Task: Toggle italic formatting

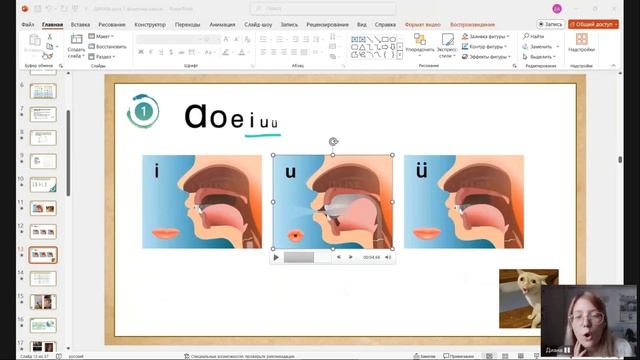Action: pyautogui.click(x=151, y=52)
